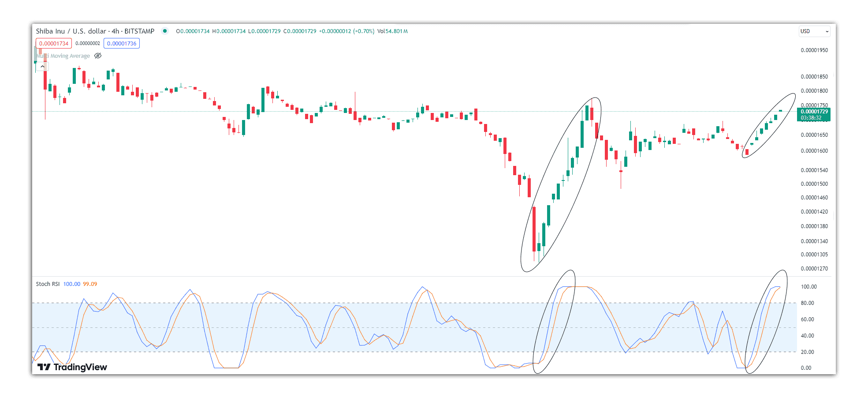This screenshot has height=398, width=868.
Task: Click the 20.00 level on Stoch RSI axis
Action: [x=808, y=352]
